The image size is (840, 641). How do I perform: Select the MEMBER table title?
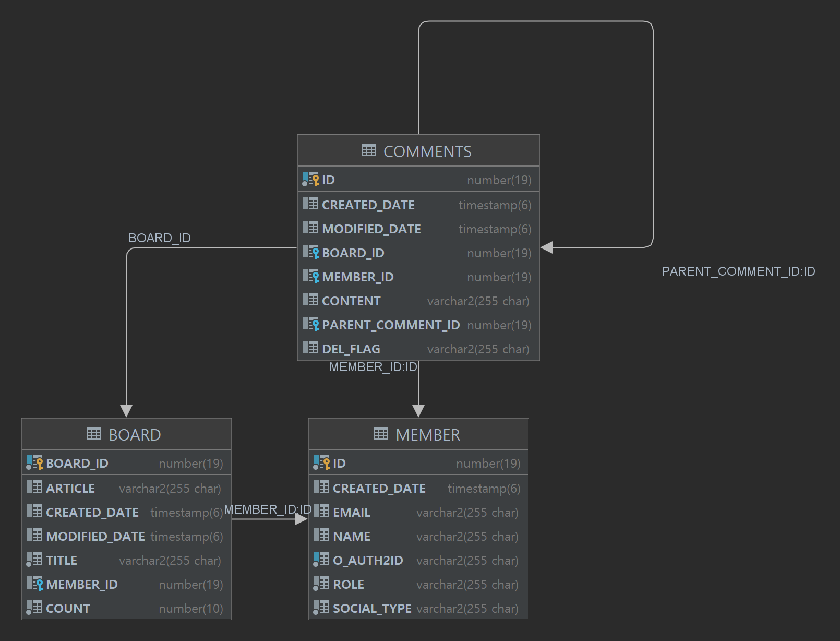click(x=428, y=435)
